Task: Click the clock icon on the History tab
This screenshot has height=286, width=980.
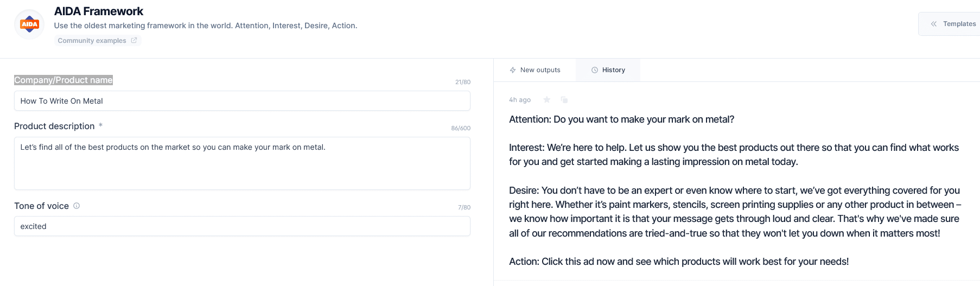Action: click(595, 70)
